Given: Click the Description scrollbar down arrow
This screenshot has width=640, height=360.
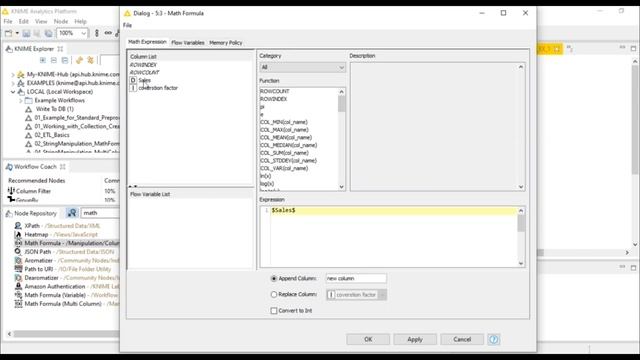Looking at the screenshot, I should tap(521, 187).
